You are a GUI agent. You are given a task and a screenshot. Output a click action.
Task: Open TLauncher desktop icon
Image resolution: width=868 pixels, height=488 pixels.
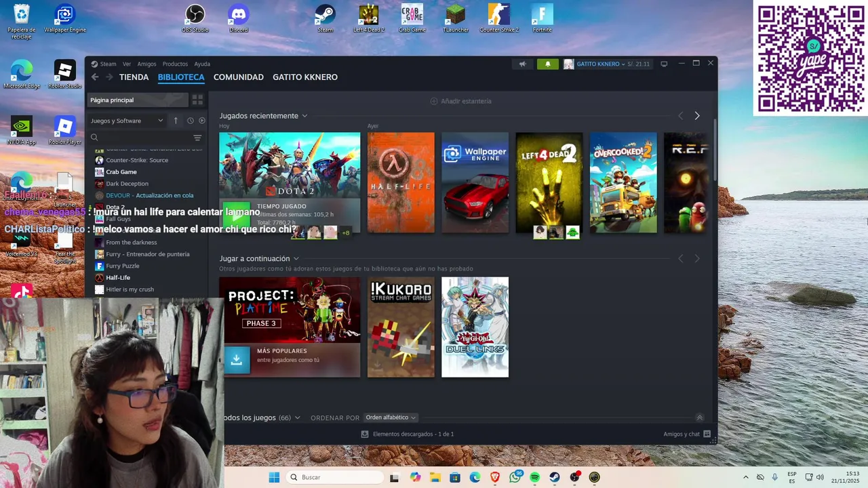click(x=456, y=18)
